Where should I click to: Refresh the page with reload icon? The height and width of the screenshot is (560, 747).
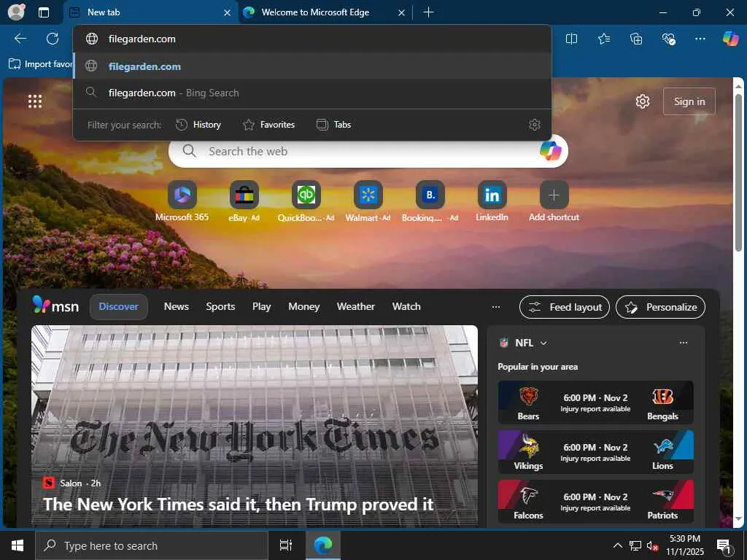point(53,39)
